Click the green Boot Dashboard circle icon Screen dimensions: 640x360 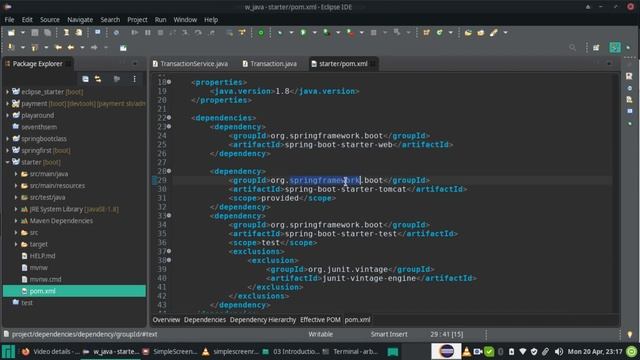260,33
